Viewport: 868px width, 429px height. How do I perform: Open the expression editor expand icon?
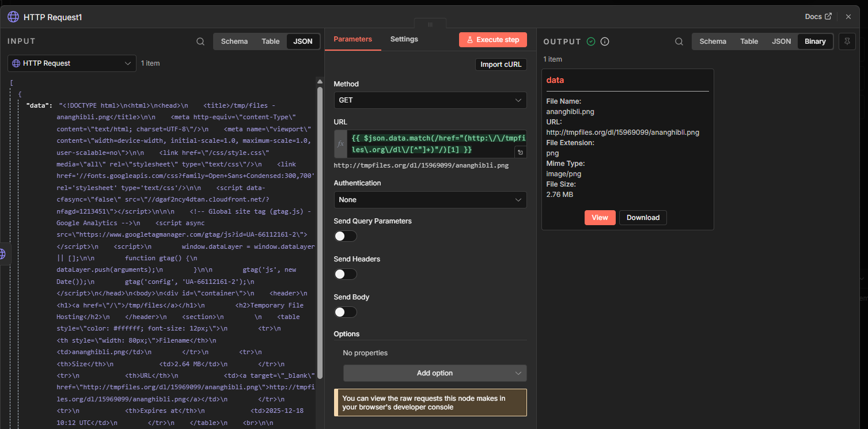coord(520,152)
